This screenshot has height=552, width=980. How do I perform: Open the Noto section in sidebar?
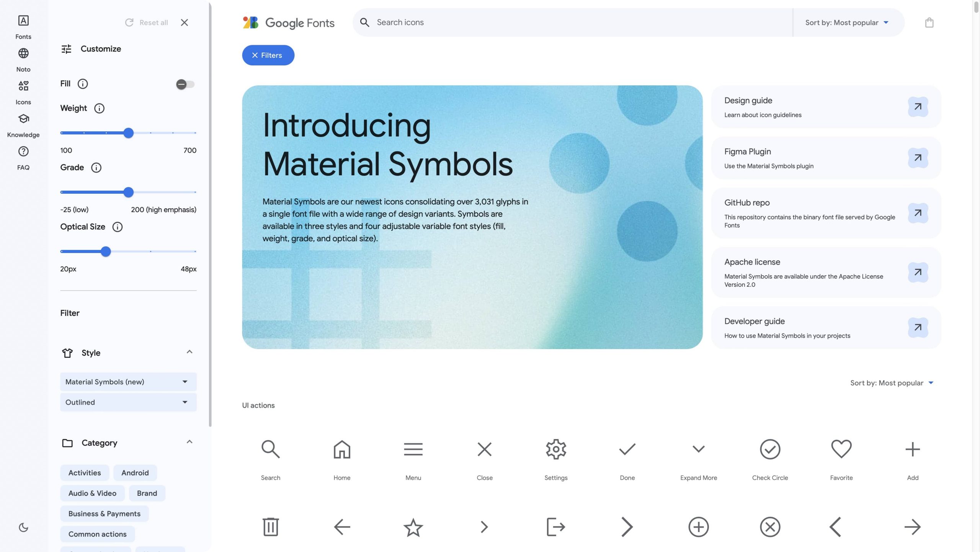click(x=23, y=60)
